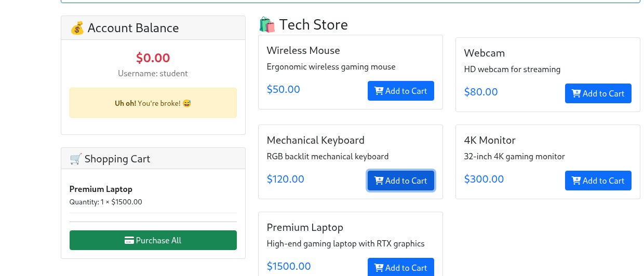Click the shopping bags icon near Tech Store
This screenshot has height=276, width=644.
(x=267, y=24)
